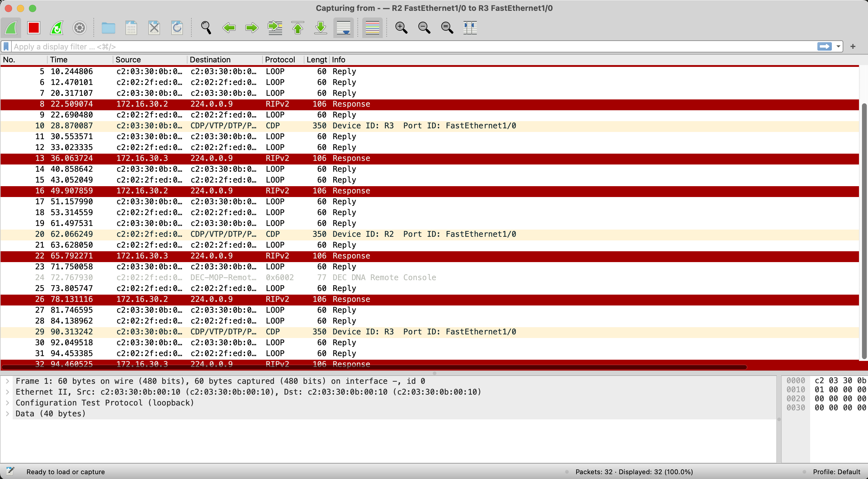Zoom in the packet text

pyautogui.click(x=401, y=28)
